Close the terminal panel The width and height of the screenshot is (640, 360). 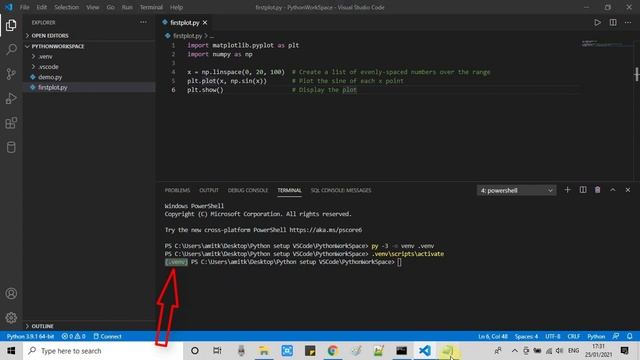click(628, 190)
